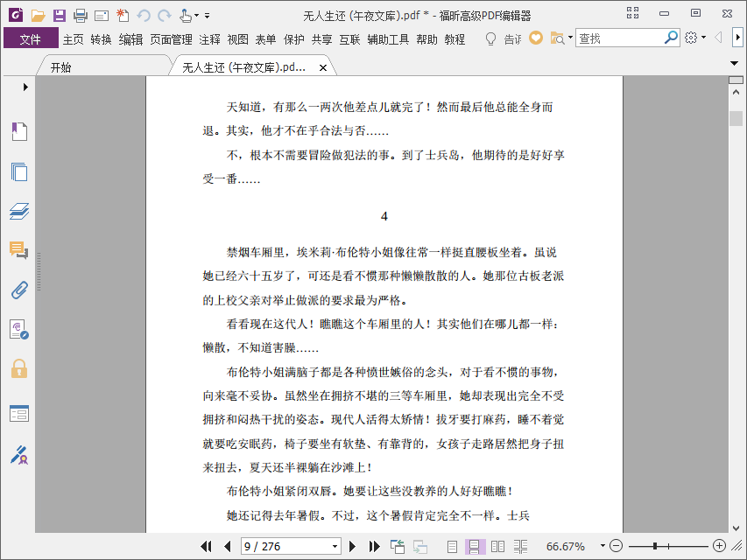Open the 共享 ribbon tab
Image resolution: width=747 pixels, height=560 pixels.
click(x=321, y=39)
